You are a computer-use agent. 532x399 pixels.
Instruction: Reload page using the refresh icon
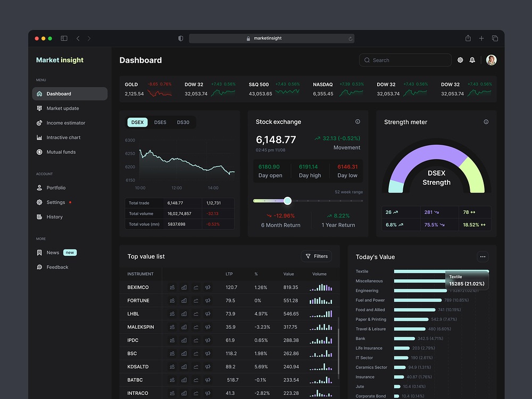click(x=350, y=39)
